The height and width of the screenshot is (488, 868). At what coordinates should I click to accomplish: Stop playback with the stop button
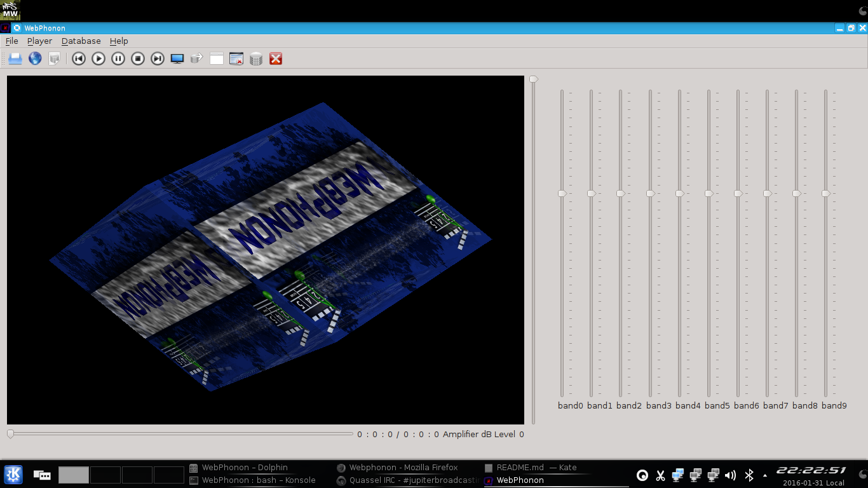pos(138,58)
